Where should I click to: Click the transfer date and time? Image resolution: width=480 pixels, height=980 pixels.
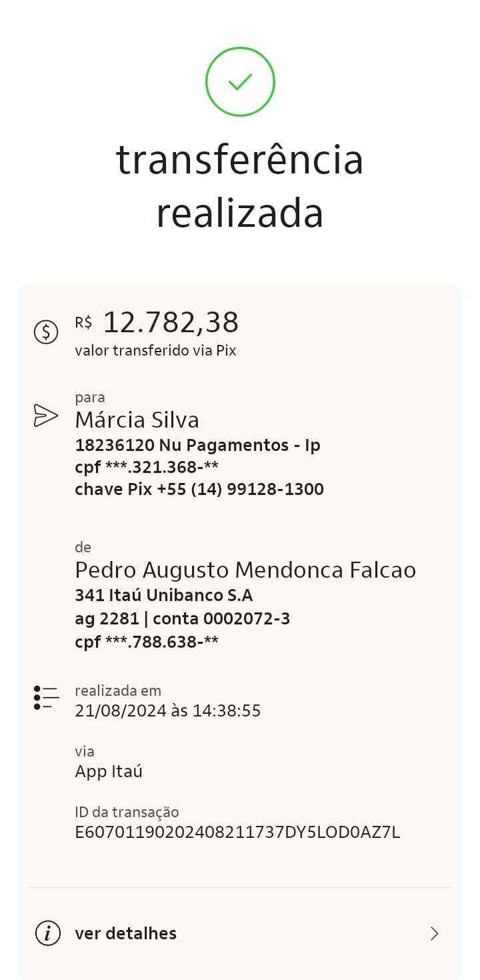168,711
